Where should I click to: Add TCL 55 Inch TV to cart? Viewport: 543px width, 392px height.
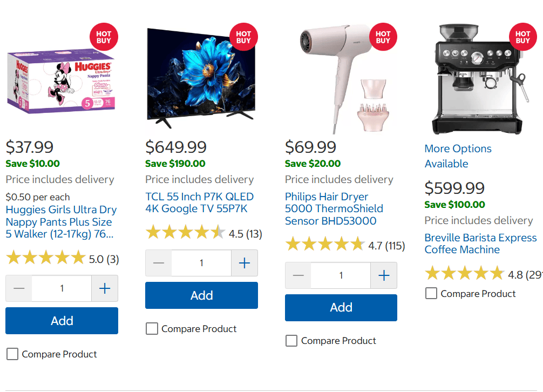(x=201, y=295)
